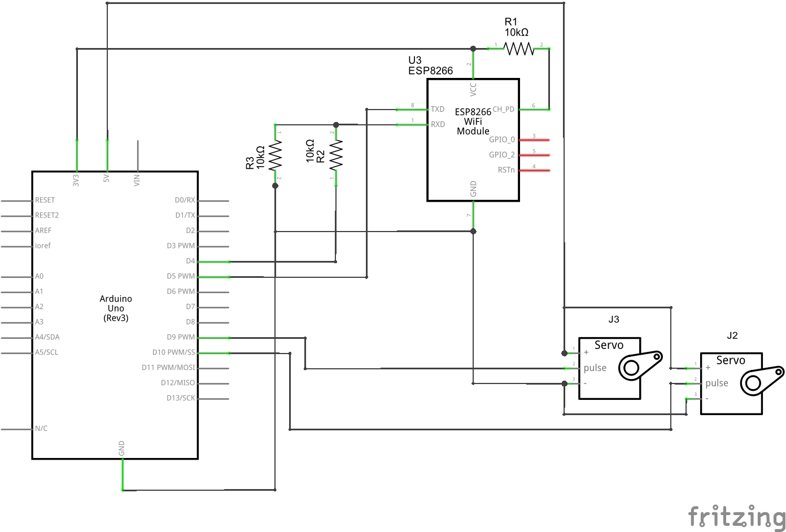Select the 'D6 PWM' pin label
Viewport: 786px width, 532px height.
[181, 292]
